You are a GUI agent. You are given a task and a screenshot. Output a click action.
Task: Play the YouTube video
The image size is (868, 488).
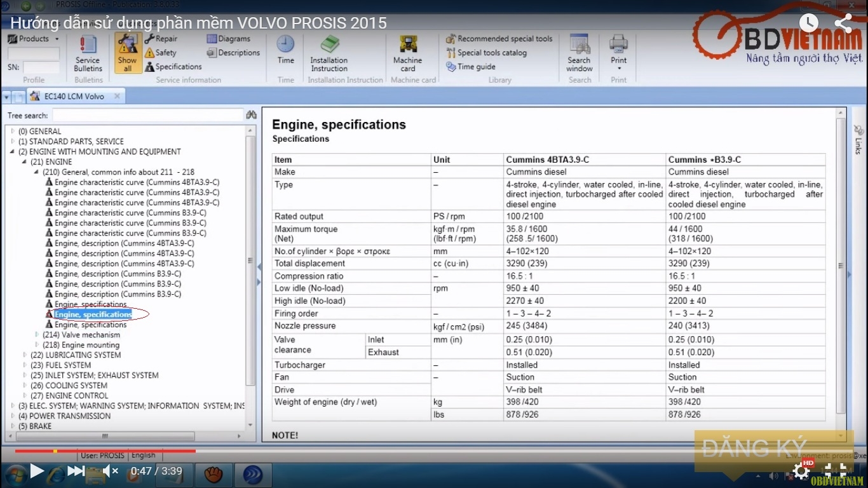tap(37, 471)
